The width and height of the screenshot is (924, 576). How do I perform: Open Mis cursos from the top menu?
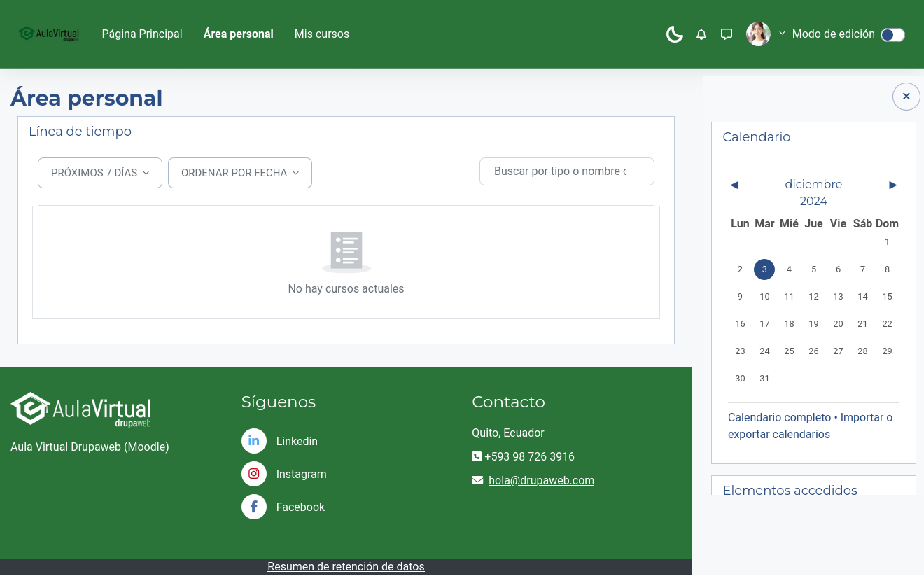click(x=321, y=34)
